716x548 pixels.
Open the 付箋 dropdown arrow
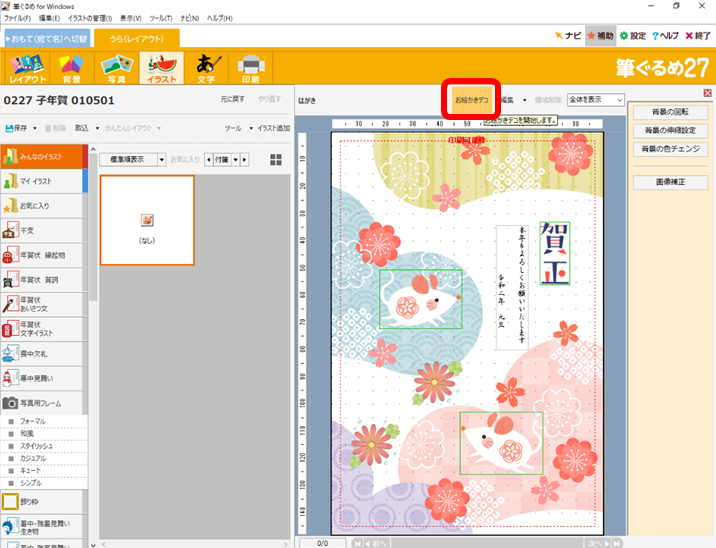(236, 159)
